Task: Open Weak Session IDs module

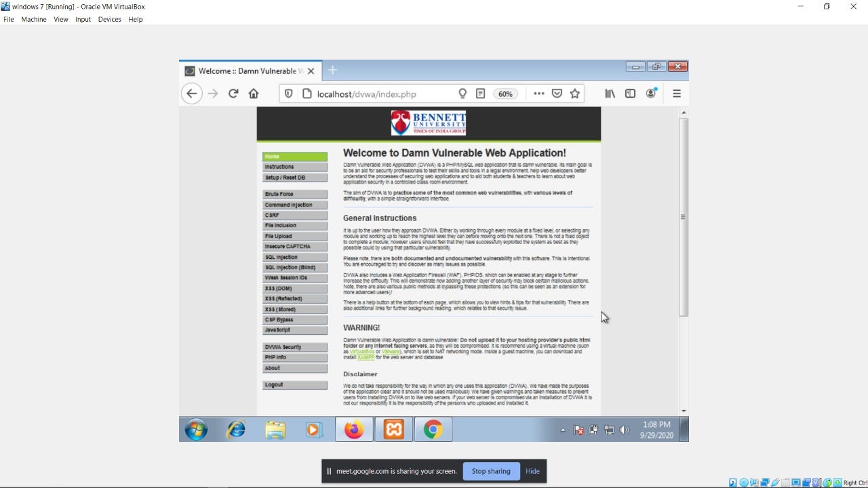Action: coord(295,277)
